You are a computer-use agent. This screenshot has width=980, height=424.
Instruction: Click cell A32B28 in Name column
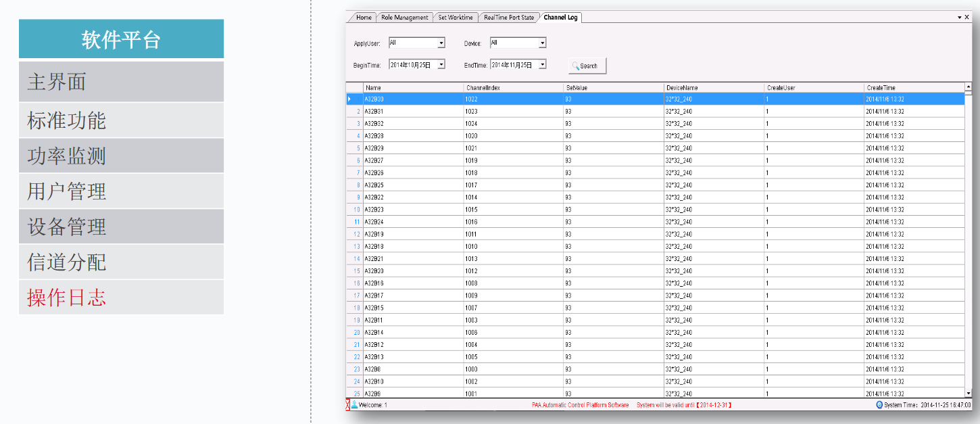click(x=414, y=136)
